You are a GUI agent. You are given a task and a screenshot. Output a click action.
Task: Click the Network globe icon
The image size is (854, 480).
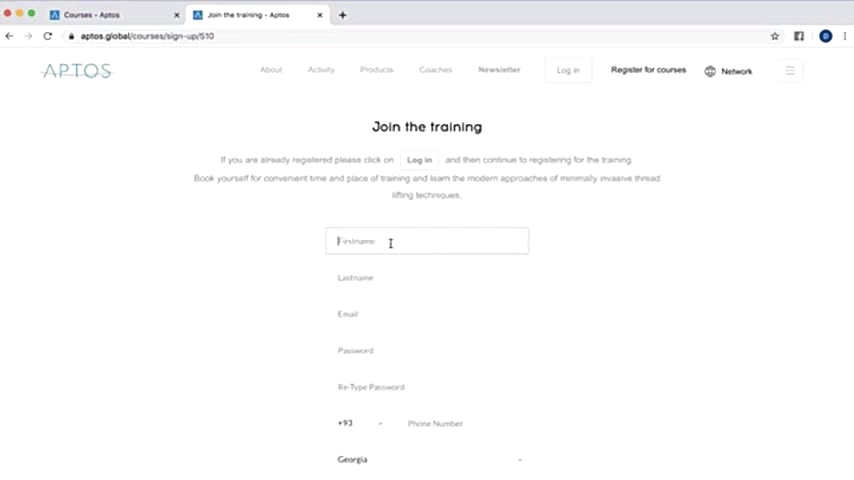tap(710, 71)
